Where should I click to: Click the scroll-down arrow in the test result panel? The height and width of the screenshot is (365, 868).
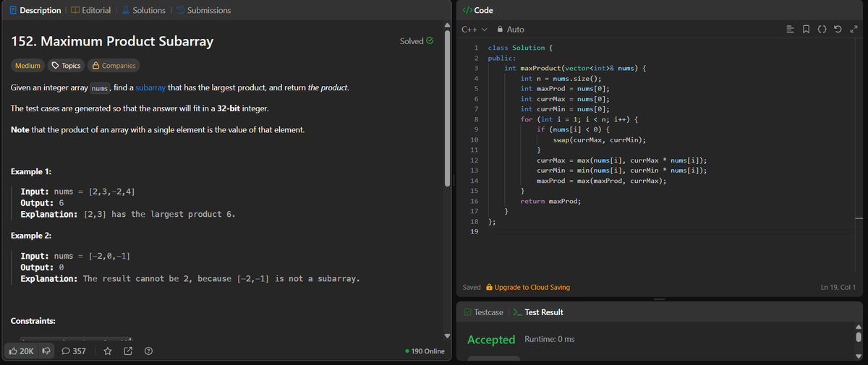tap(859, 356)
